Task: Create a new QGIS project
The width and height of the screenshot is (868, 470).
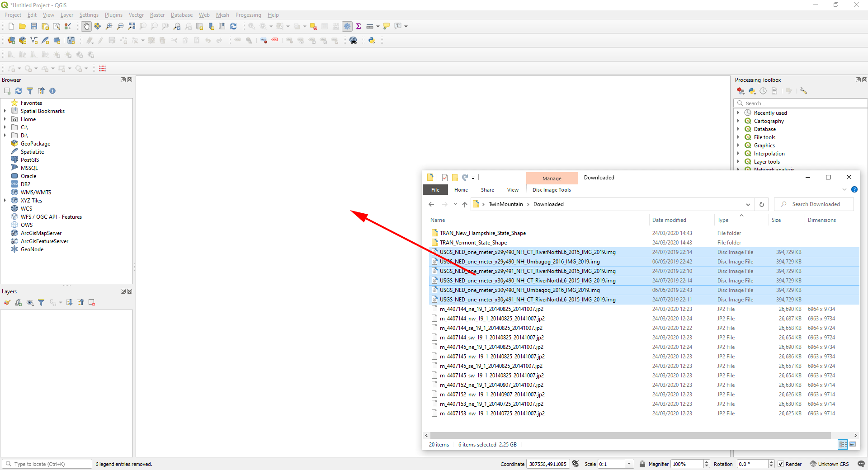Action: (x=11, y=26)
